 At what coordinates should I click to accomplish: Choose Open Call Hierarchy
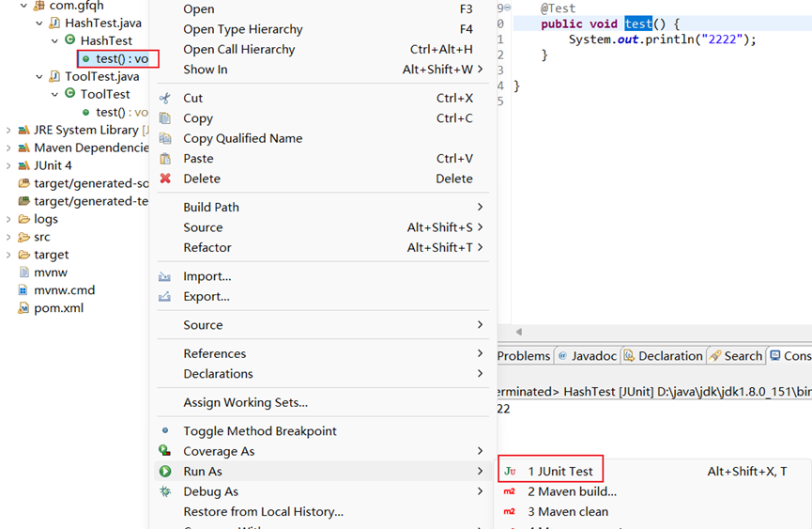coord(323,49)
